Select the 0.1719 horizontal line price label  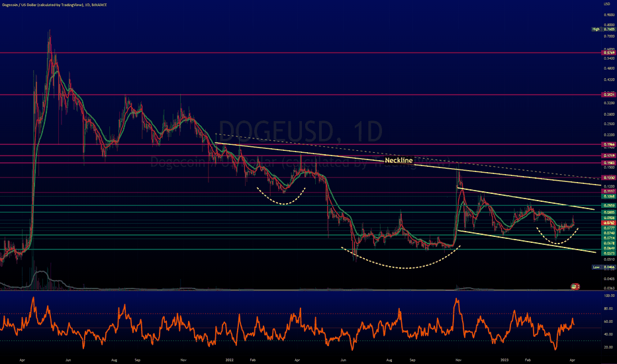pyautogui.click(x=609, y=156)
